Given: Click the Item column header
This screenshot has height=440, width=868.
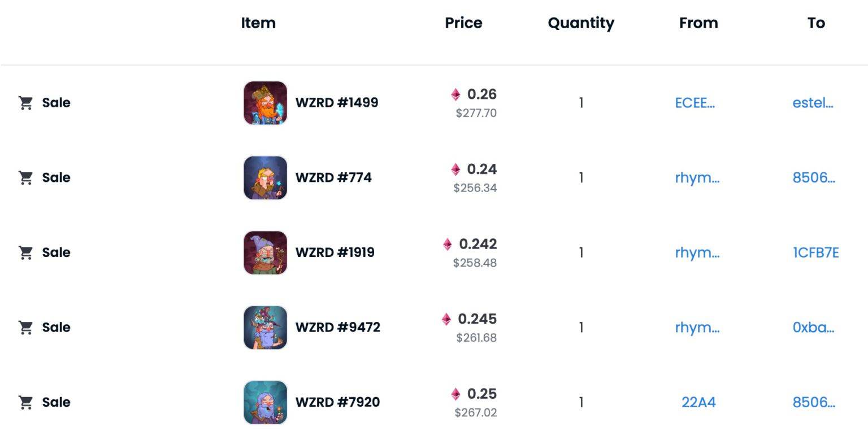Looking at the screenshot, I should [258, 23].
